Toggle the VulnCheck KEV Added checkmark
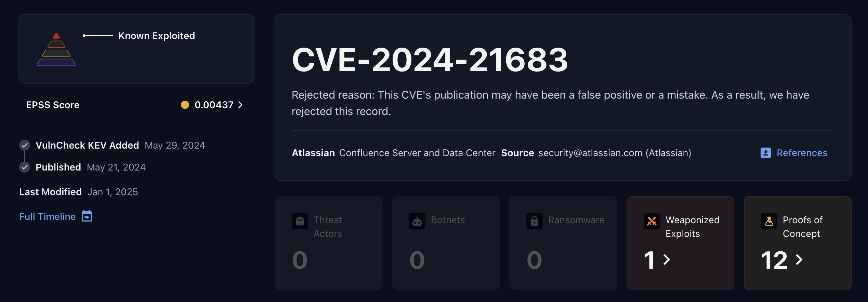The height and width of the screenshot is (302, 868). coord(24,145)
